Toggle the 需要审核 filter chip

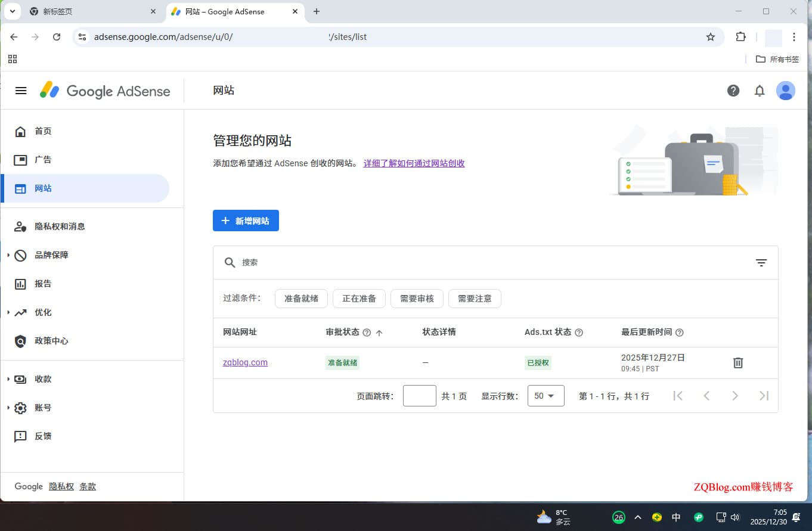pos(417,299)
